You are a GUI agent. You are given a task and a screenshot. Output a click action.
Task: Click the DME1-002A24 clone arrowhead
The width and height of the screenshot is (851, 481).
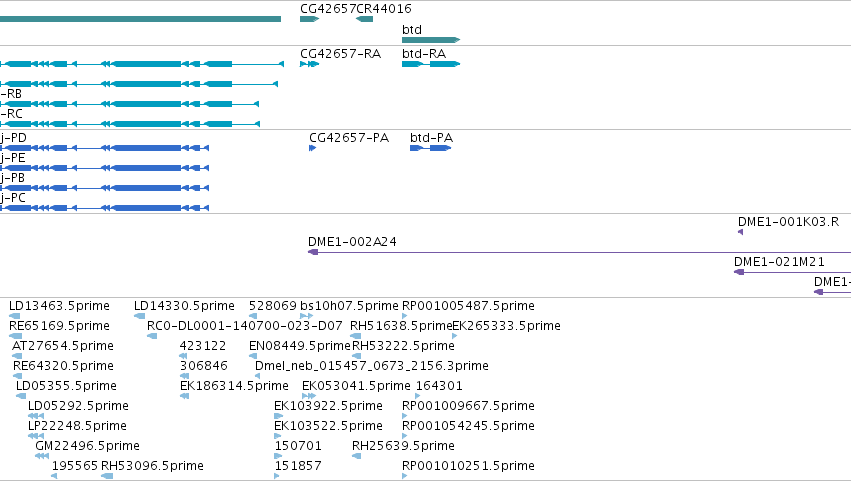(313, 252)
